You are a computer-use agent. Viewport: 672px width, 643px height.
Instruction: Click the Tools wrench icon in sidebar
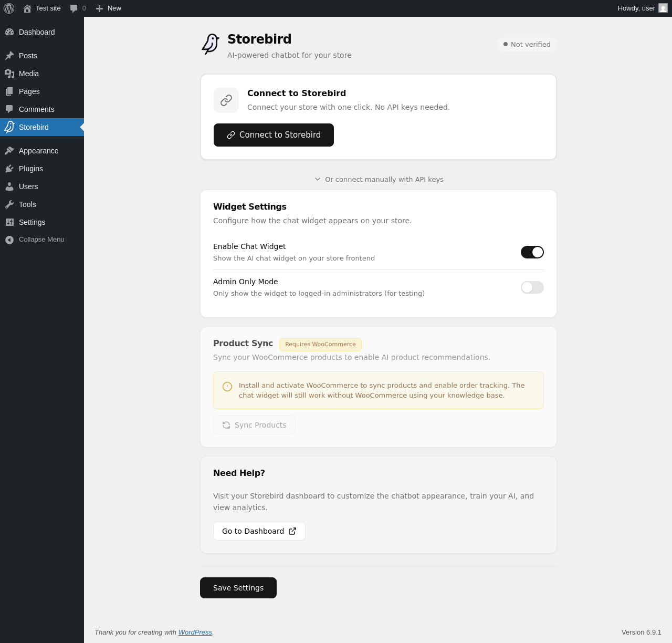pyautogui.click(x=9, y=204)
